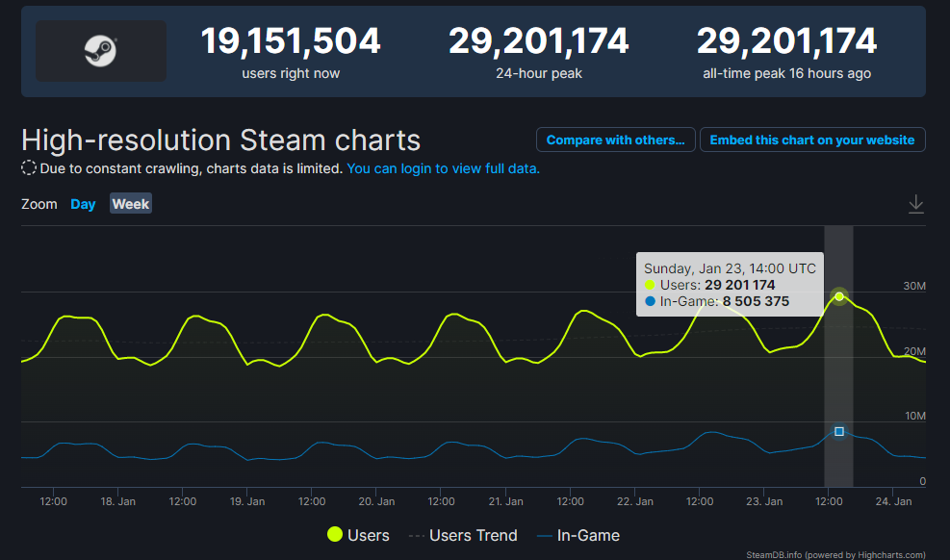
Task: Click tooltip date Sunday, Jan 23, 14:00 UTC
Action: point(730,268)
